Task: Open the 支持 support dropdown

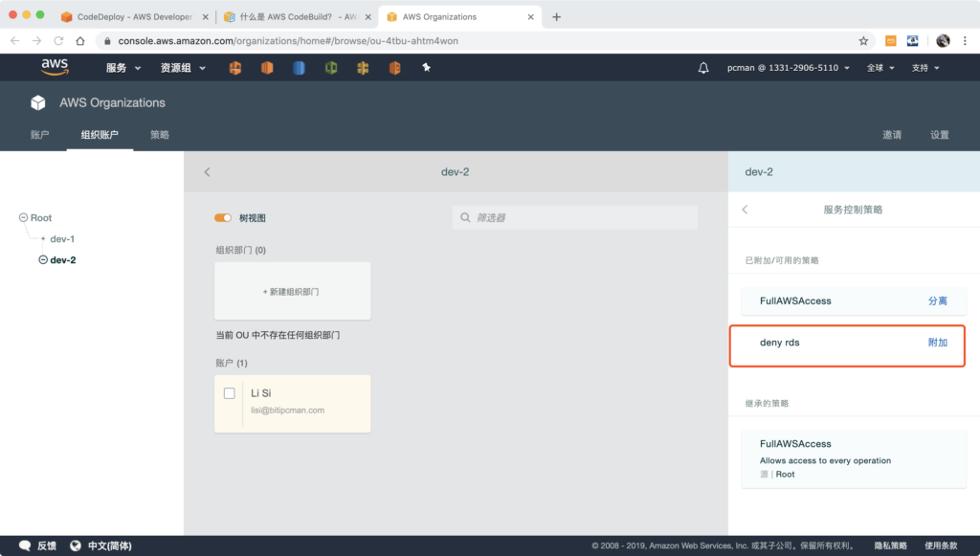Action: 925,68
